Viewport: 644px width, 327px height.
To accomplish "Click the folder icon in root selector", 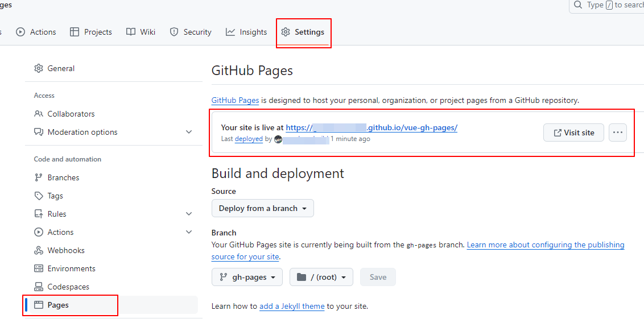I will click(x=302, y=278).
